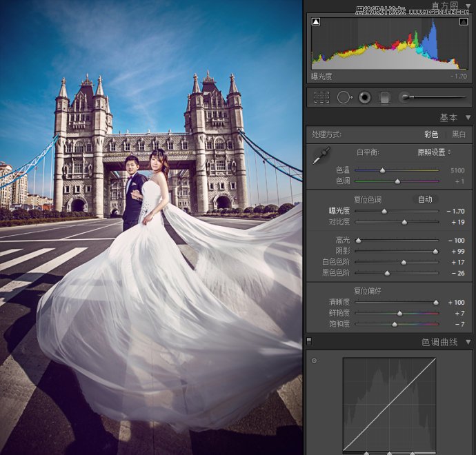Screen dimensions: 476x455
Task: Click the tone curve target adjustment icon
Action: pyautogui.click(x=315, y=361)
